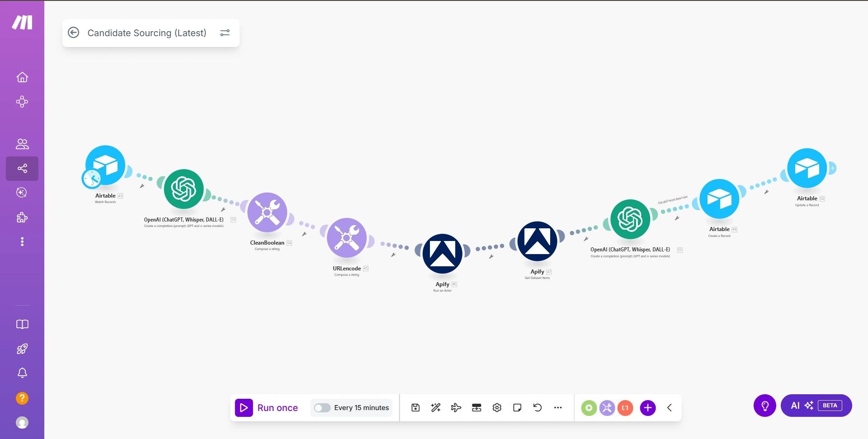
Task: Open the Scenario inputs icon in the toolbar
Action: pos(476,408)
